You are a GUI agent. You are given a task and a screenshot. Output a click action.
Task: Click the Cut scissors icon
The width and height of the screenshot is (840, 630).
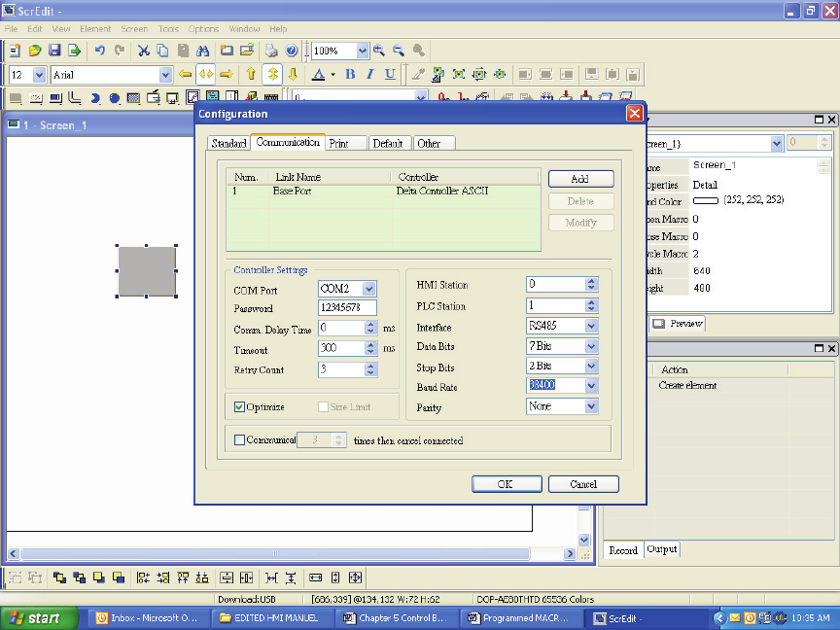pos(144,51)
